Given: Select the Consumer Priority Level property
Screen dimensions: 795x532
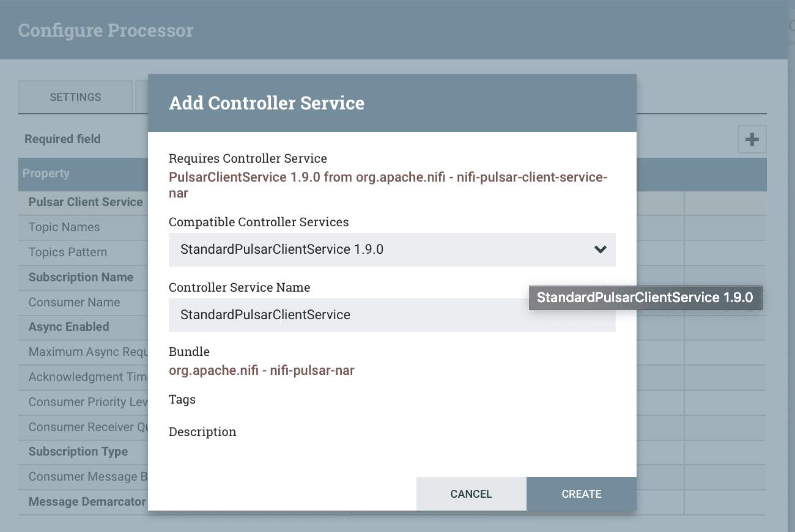Looking at the screenshot, I should pyautogui.click(x=88, y=402).
